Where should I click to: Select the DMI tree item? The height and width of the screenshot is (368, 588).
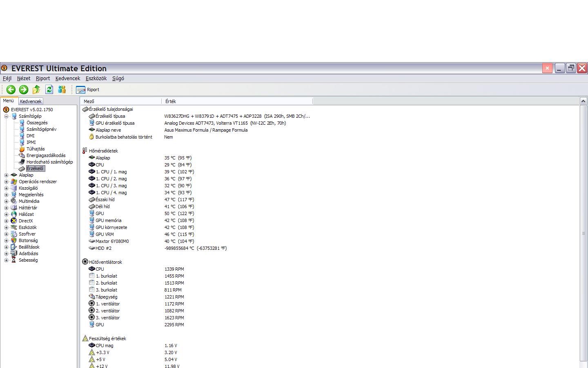(x=31, y=136)
